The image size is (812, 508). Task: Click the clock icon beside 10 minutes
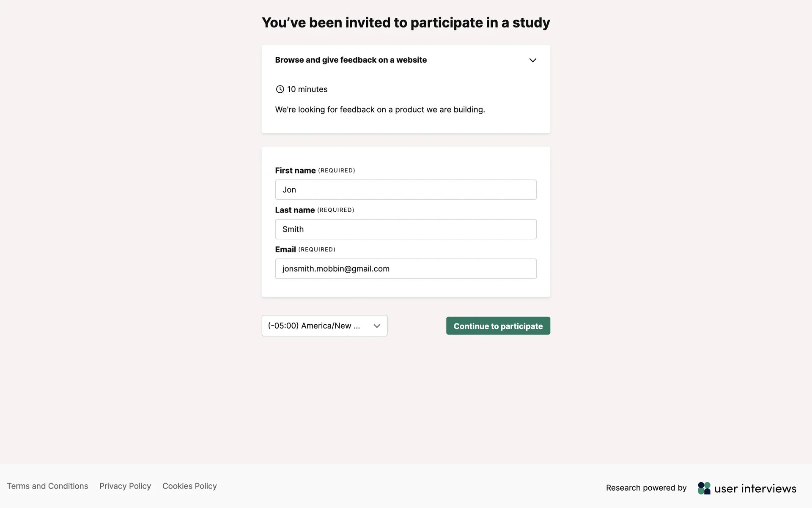click(x=280, y=89)
